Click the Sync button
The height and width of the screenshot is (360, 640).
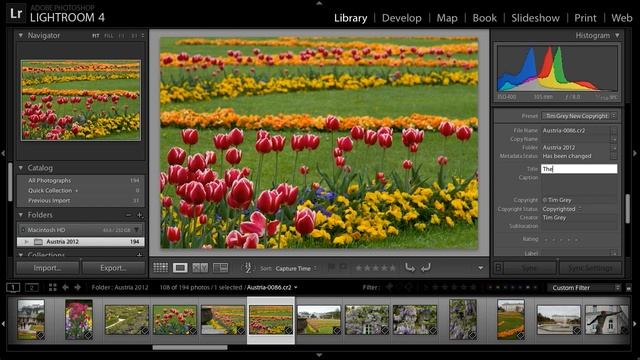click(x=529, y=268)
